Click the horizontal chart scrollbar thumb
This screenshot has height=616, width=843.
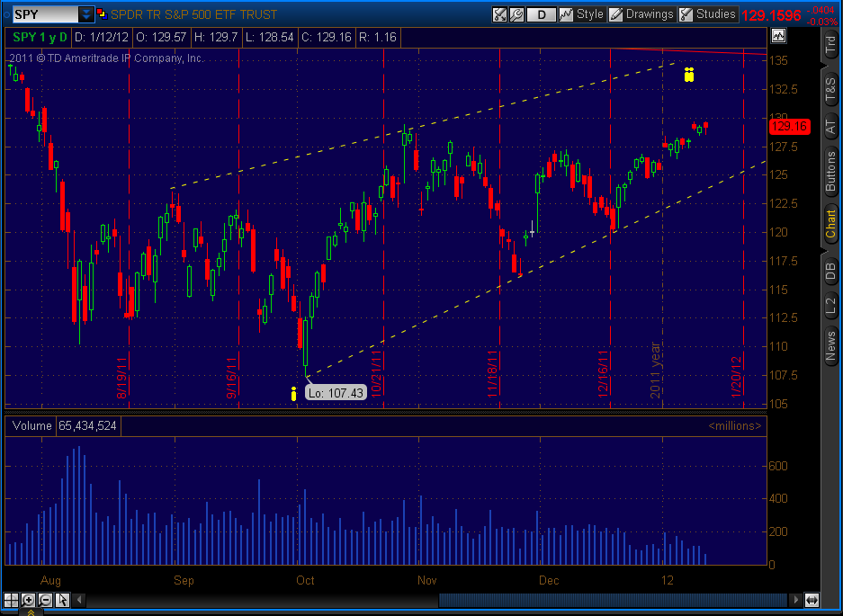pyautogui.click(x=614, y=599)
